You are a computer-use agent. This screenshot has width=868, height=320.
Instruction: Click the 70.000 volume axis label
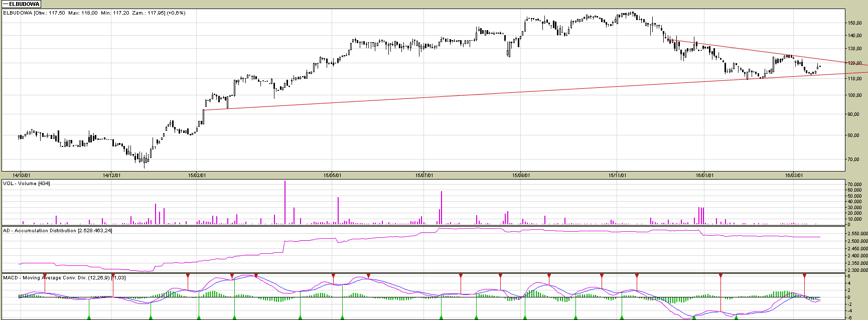(x=854, y=185)
